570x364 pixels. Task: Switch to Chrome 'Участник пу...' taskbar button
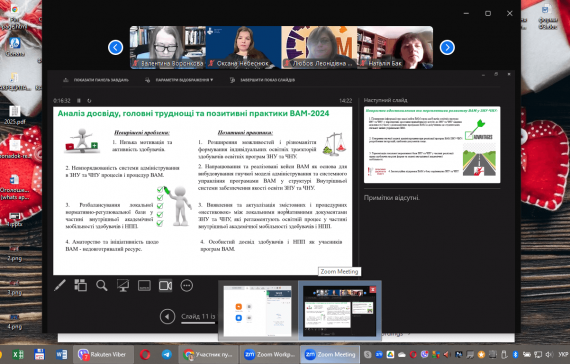pyautogui.click(x=208, y=354)
